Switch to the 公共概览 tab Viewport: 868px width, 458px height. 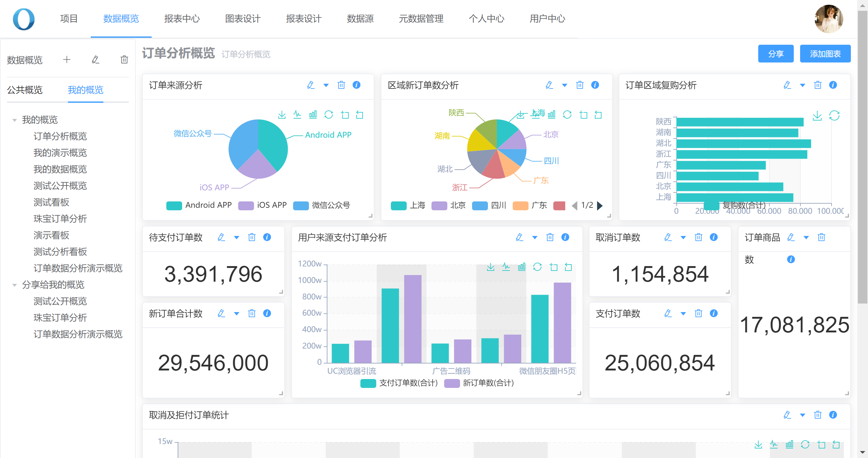coord(25,89)
